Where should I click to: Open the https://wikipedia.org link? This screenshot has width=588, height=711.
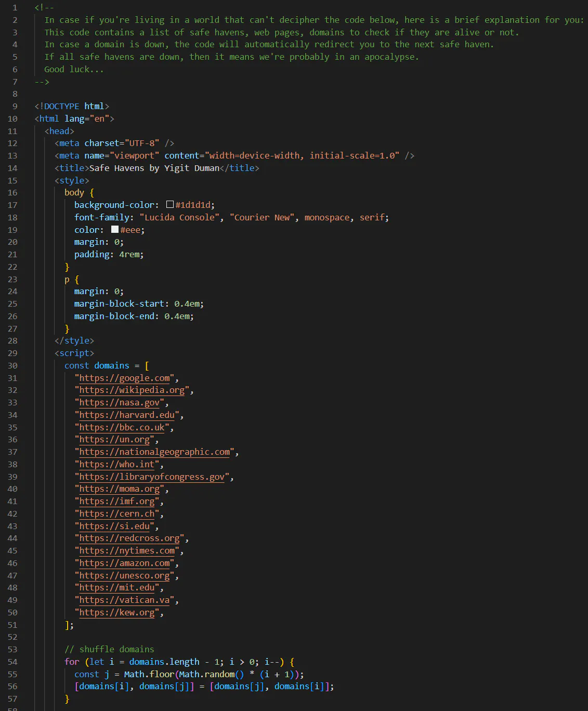click(132, 390)
